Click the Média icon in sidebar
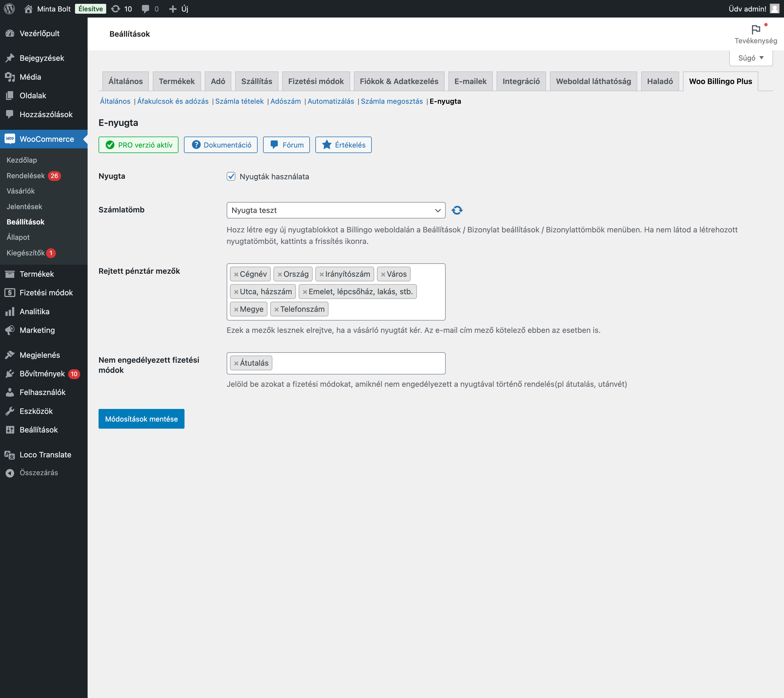 point(10,77)
